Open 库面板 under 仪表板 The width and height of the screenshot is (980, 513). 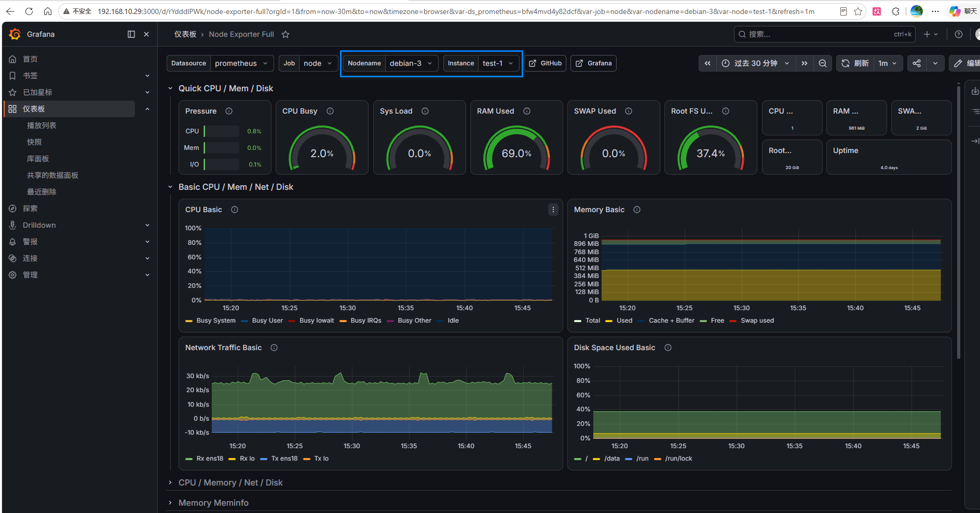pyautogui.click(x=38, y=159)
